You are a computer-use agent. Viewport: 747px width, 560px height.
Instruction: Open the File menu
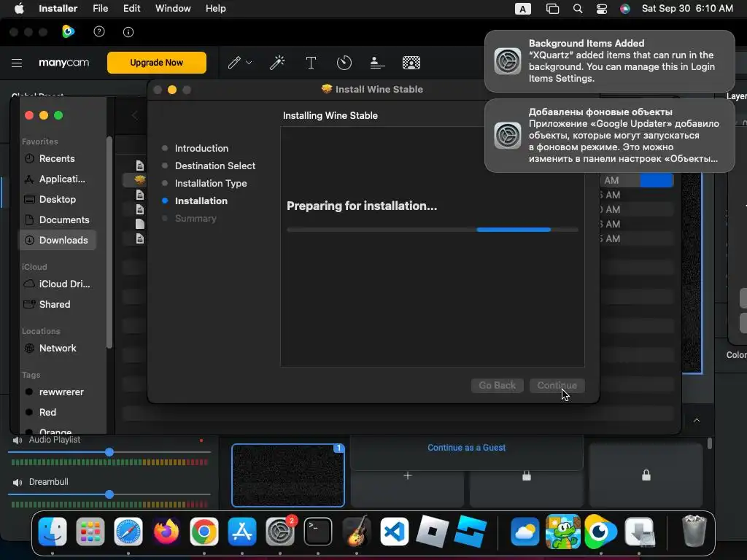coord(101,9)
